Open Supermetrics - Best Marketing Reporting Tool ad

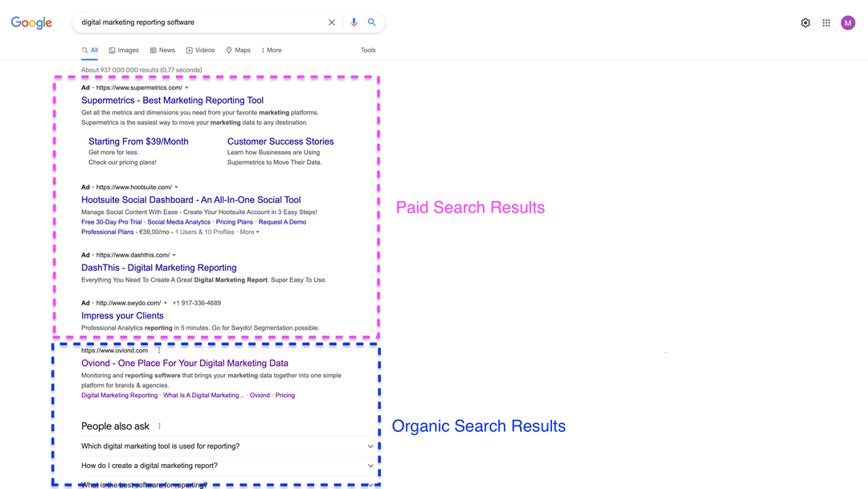(x=172, y=101)
